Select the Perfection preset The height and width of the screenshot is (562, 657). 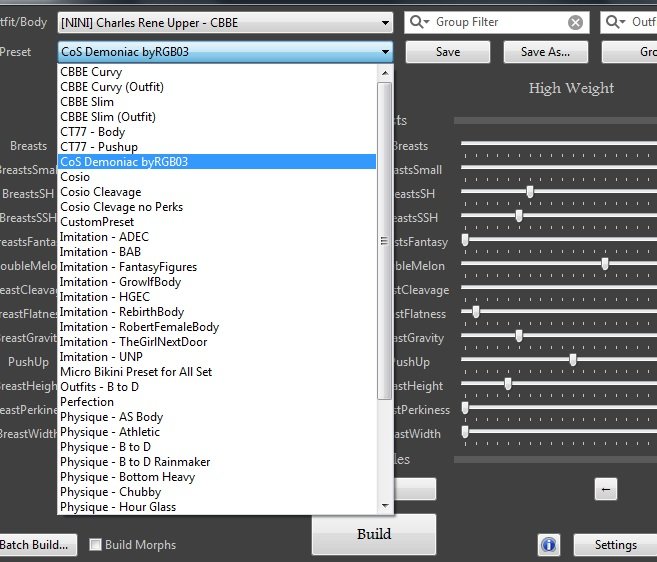[x=217, y=402]
